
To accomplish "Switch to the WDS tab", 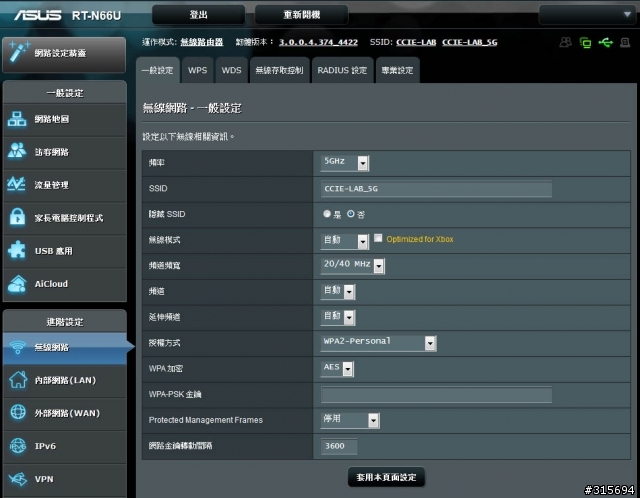I will (x=231, y=71).
